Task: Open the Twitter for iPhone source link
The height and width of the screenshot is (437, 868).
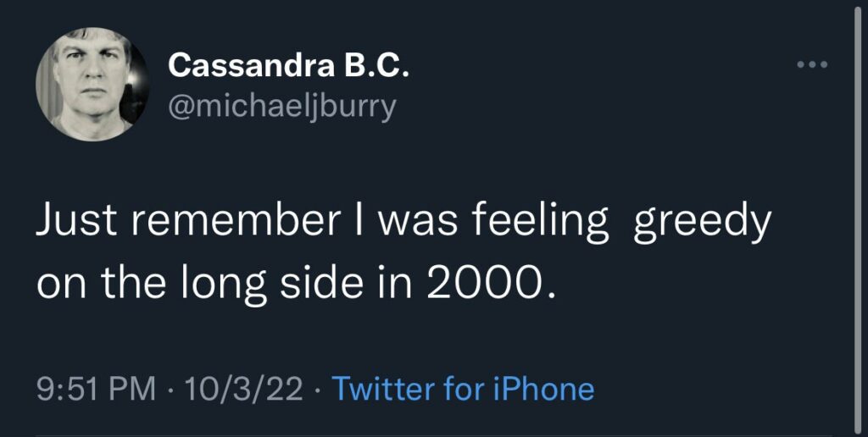Action: coord(463,389)
